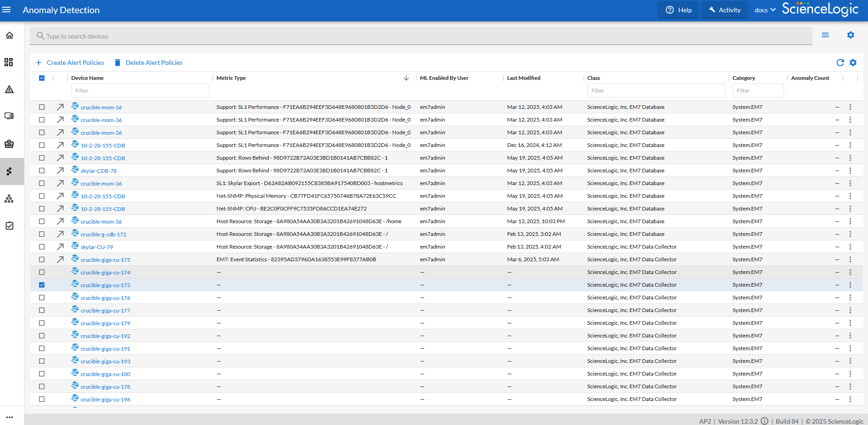Viewport: 868px width, 425px height.
Task: Check the crucible-giga-cu-174 row checkbox
Action: 42,272
